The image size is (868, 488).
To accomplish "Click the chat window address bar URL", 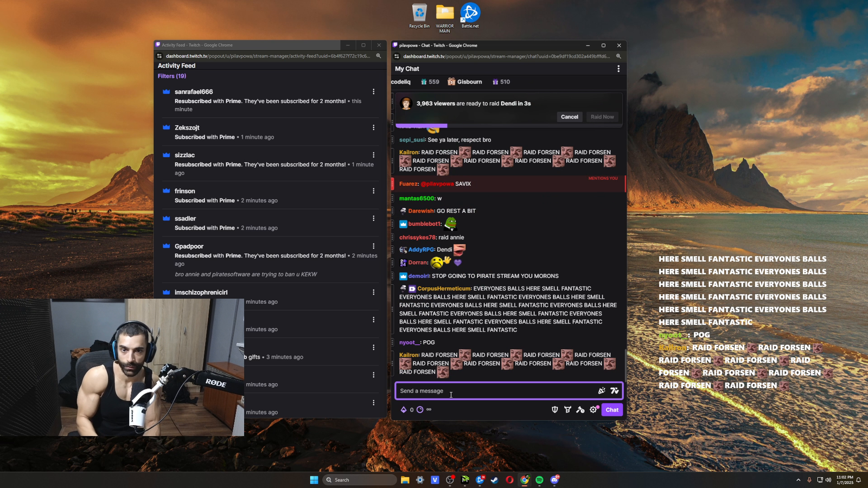I will click(x=507, y=56).
